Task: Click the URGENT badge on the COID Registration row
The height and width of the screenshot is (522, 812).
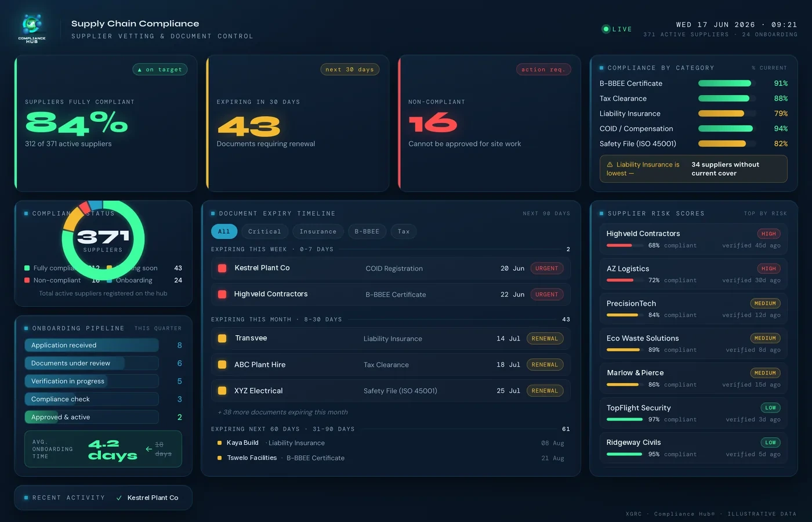Action: tap(547, 269)
